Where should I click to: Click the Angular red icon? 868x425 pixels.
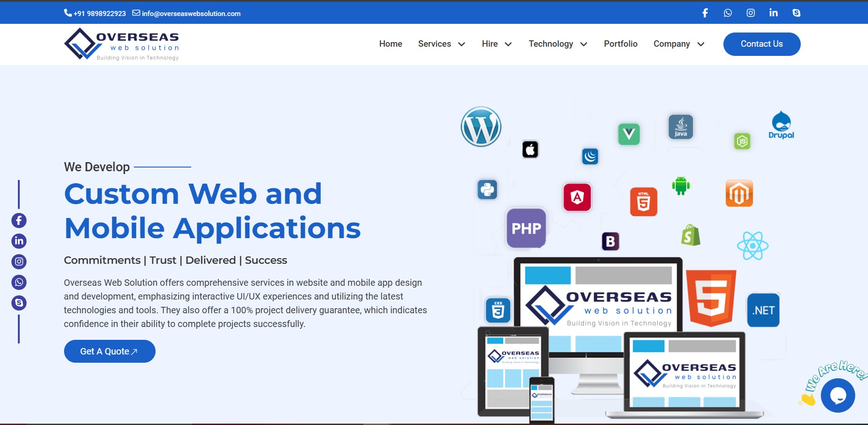(577, 197)
